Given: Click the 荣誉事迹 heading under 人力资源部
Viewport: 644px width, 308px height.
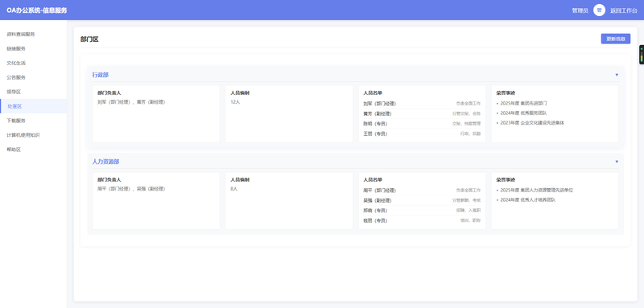Looking at the screenshot, I should tap(506, 180).
